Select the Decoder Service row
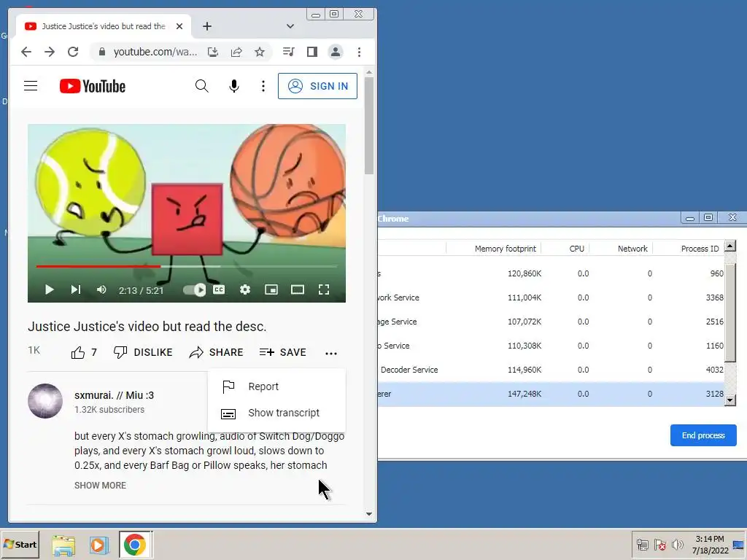This screenshot has width=747, height=560. tap(551, 370)
